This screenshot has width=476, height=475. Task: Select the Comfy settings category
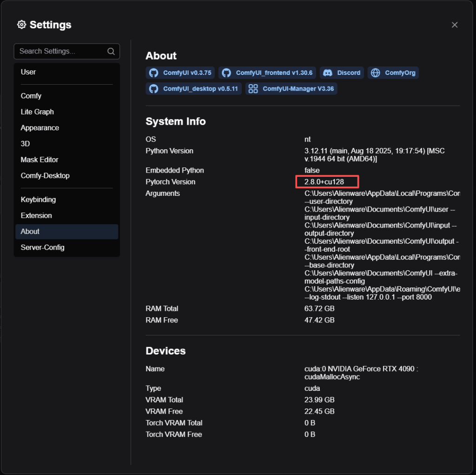(x=31, y=96)
